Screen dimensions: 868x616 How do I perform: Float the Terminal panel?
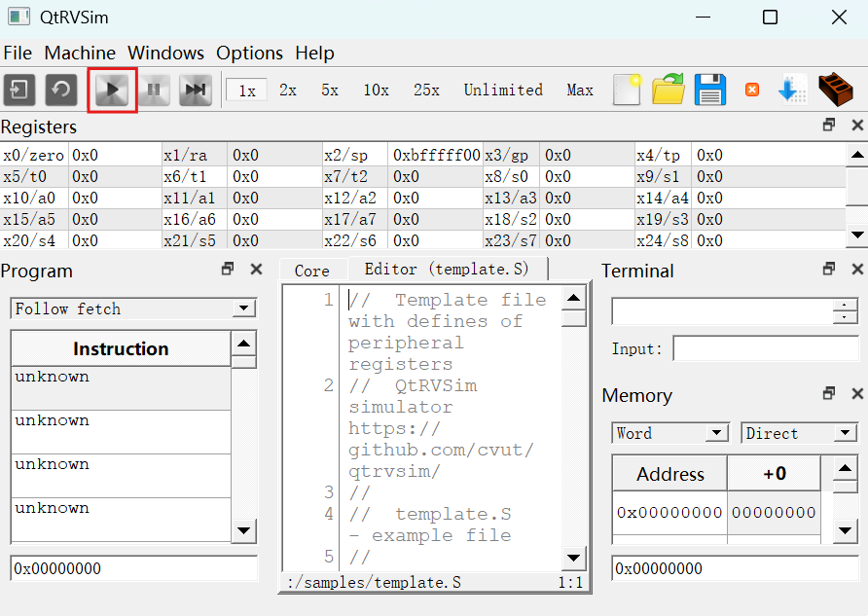coord(829,269)
